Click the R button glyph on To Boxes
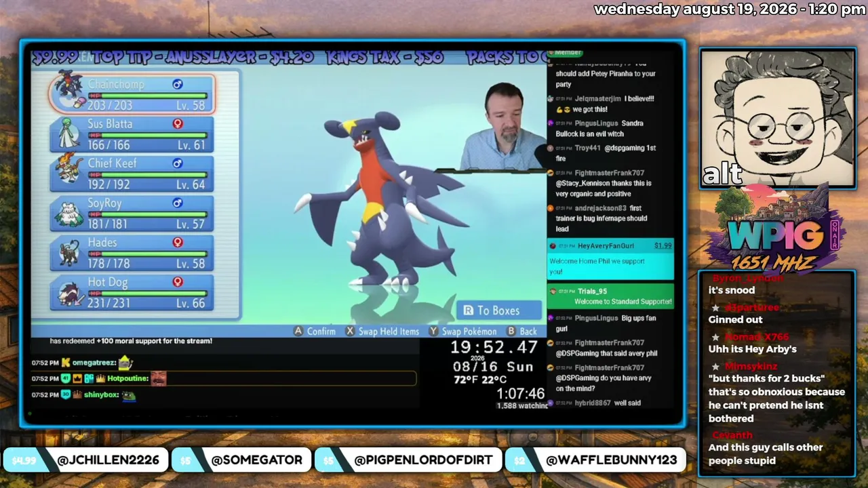The width and height of the screenshot is (868, 488). pos(468,310)
